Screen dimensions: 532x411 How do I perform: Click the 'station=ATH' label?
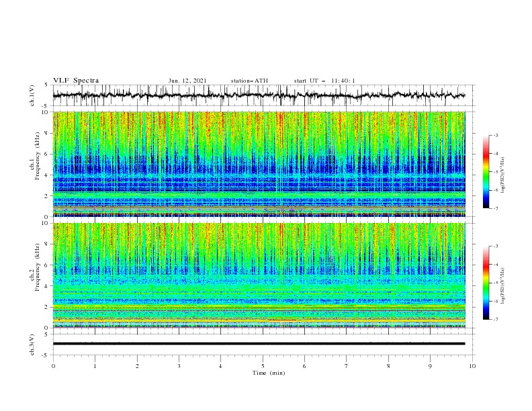click(x=249, y=81)
